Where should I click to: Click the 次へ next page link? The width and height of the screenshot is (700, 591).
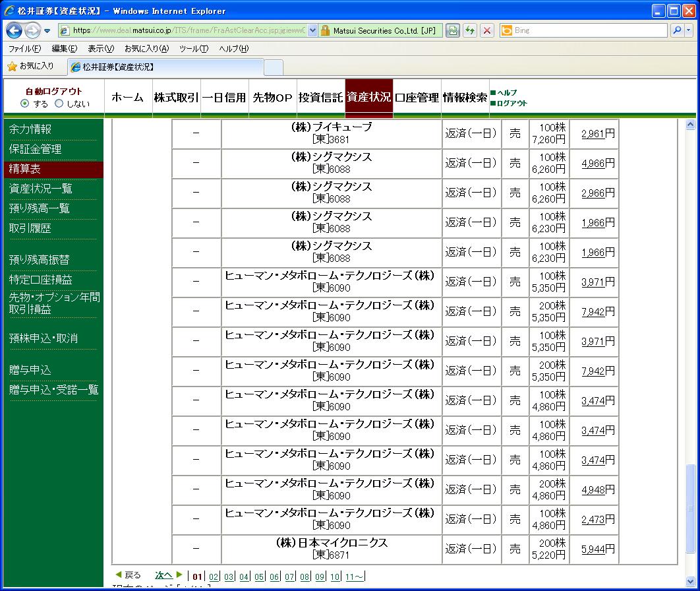tap(164, 575)
